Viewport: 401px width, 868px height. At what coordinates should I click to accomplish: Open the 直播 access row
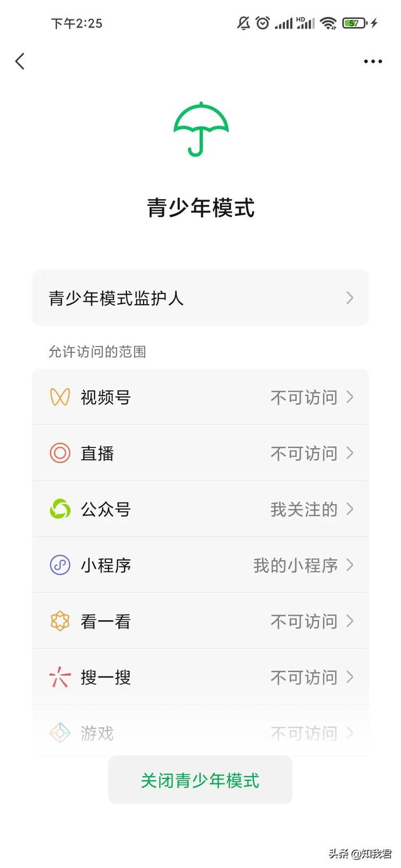(200, 453)
